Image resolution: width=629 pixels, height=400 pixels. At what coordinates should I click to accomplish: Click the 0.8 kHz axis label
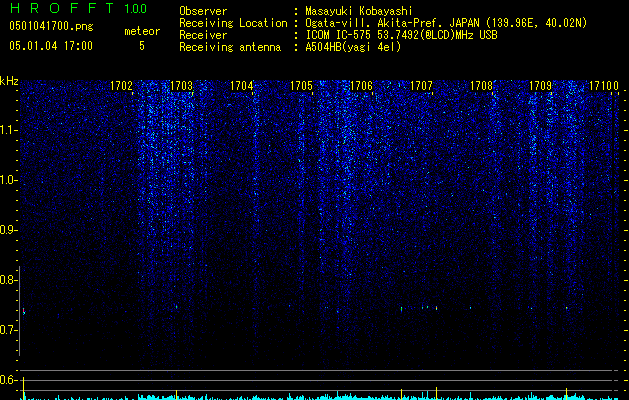click(9, 280)
